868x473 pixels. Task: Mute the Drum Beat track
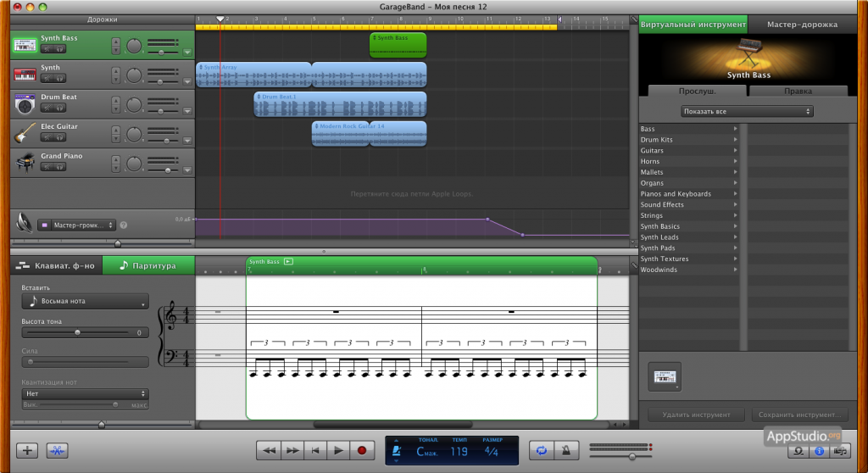coord(47,108)
